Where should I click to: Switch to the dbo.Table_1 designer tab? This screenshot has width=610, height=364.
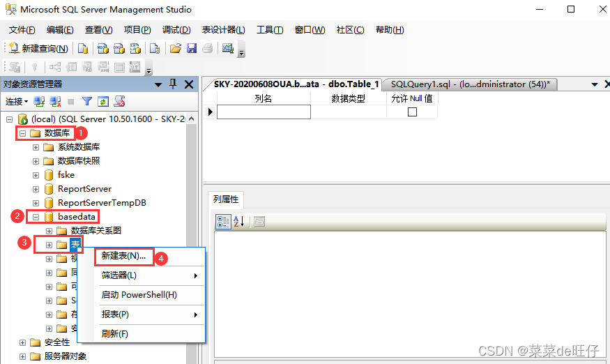[296, 84]
